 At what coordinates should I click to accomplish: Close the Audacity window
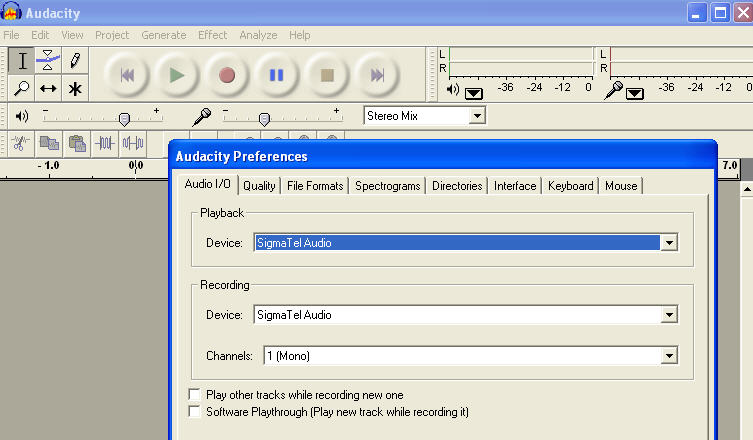[743, 13]
